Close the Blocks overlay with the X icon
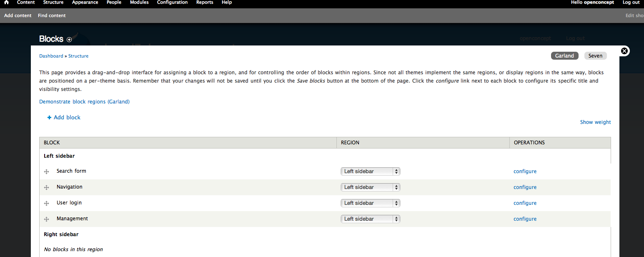The width and height of the screenshot is (644, 257). 624,50
